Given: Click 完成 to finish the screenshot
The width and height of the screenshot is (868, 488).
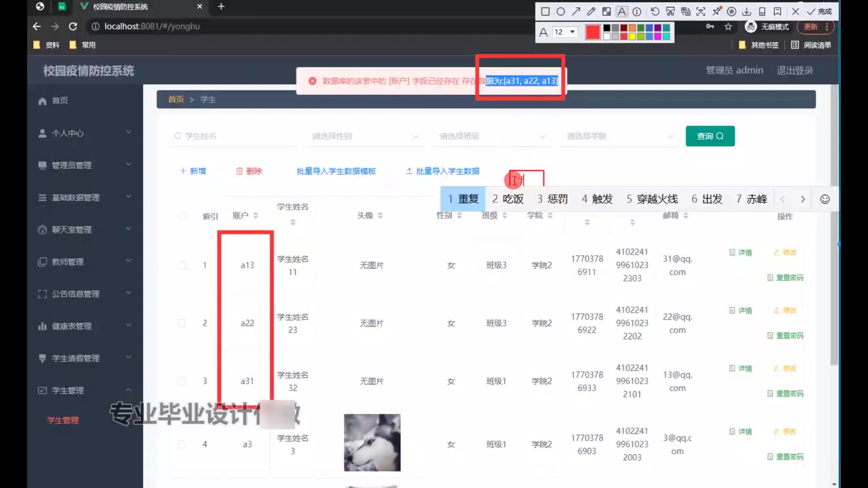Looking at the screenshot, I should pos(820,12).
